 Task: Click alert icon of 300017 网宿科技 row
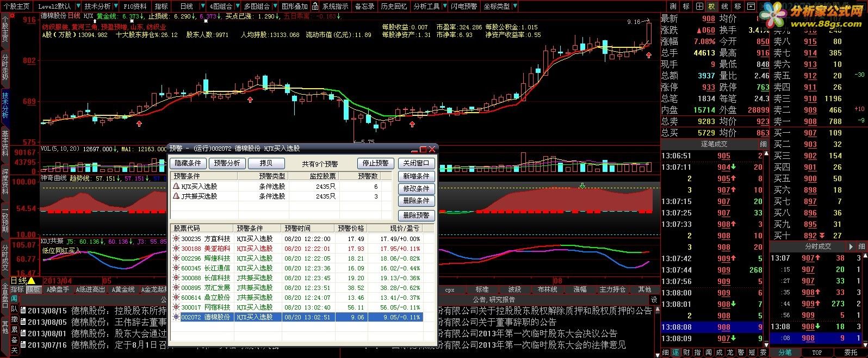[176, 307]
